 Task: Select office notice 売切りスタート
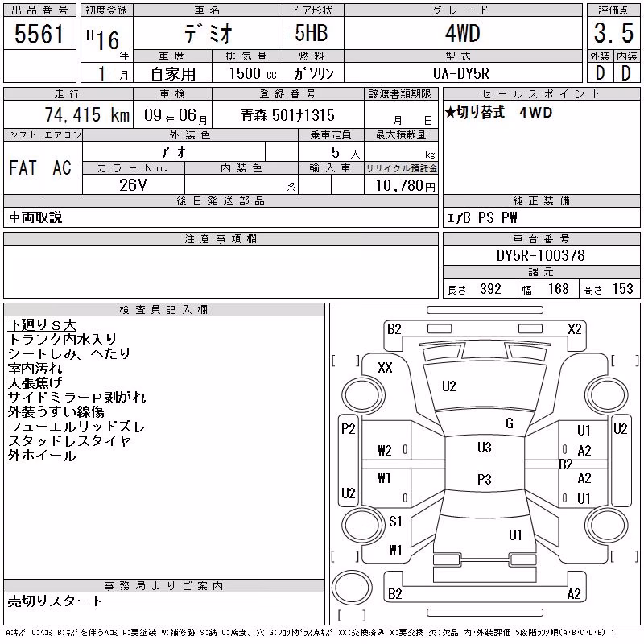coord(55,601)
